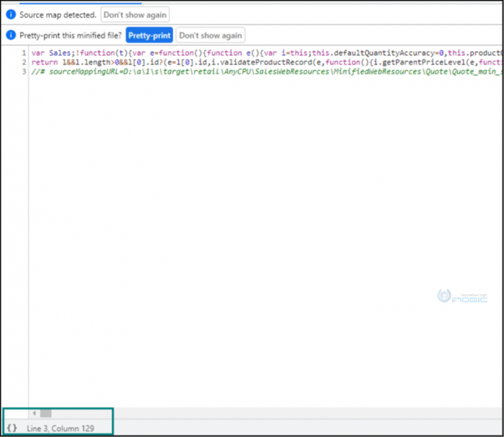Dismiss source map notice with Don't show again
Screen dimensions: 504x437
tap(134, 15)
